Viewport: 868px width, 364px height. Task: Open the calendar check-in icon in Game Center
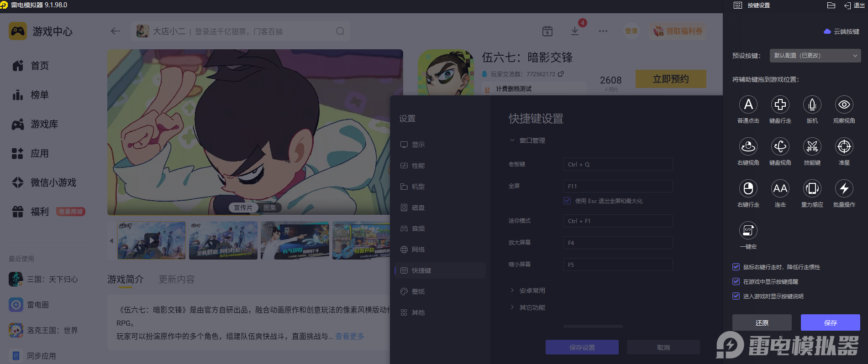click(547, 31)
